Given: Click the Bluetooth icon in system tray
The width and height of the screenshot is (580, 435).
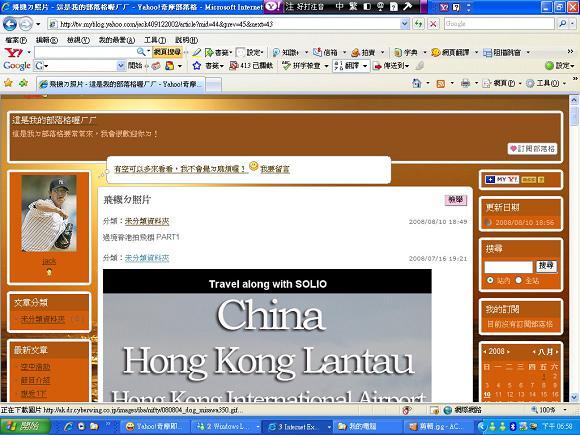Looking at the screenshot, I should (x=513, y=426).
